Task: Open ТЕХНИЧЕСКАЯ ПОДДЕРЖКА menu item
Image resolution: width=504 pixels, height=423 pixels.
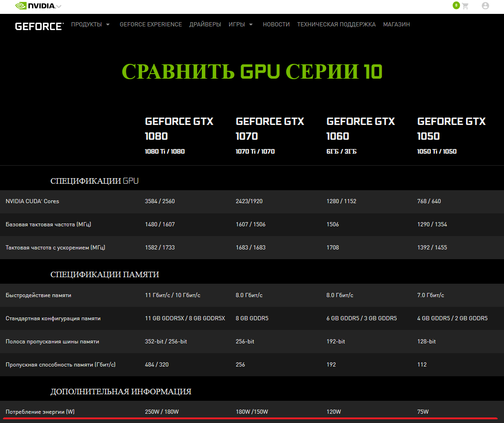Action: (x=336, y=25)
